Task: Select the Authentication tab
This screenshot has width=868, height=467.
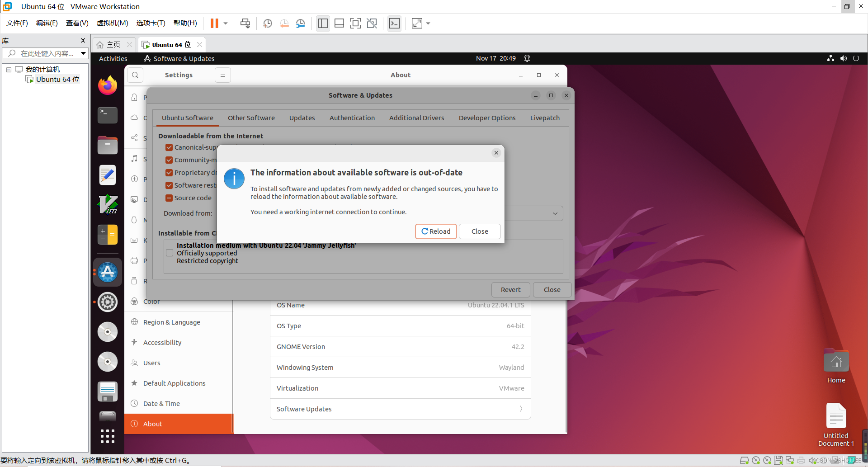Action: click(352, 118)
